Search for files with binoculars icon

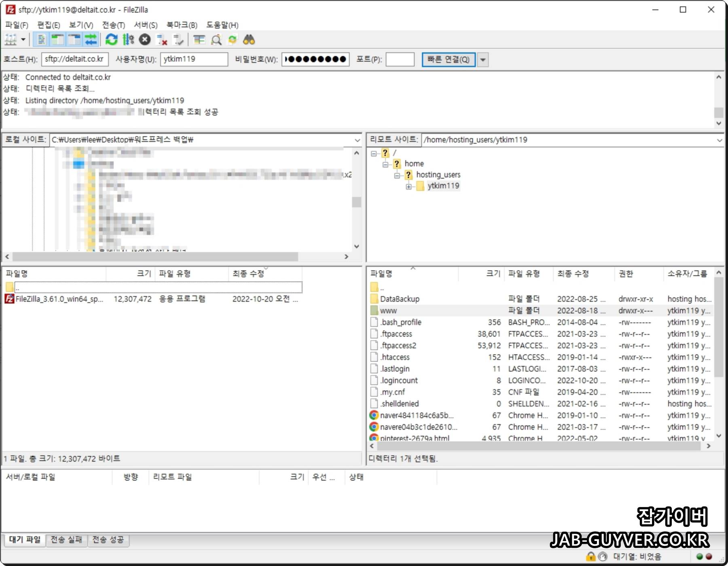[x=249, y=40]
